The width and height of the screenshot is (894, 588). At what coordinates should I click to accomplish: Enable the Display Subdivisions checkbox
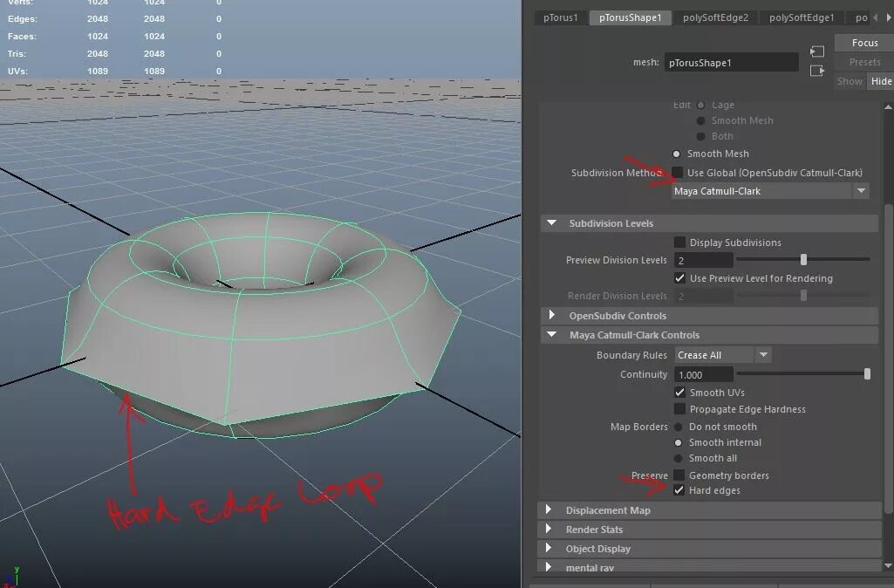click(x=679, y=243)
